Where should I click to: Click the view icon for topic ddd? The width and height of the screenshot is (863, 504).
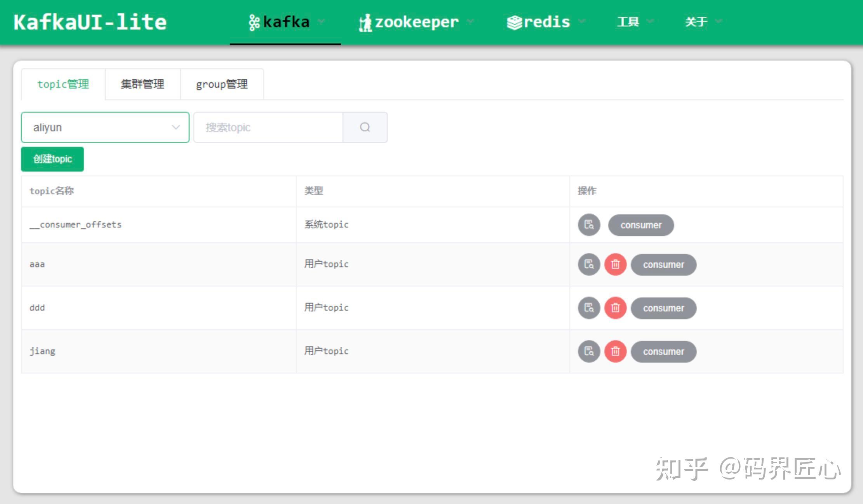(x=588, y=308)
